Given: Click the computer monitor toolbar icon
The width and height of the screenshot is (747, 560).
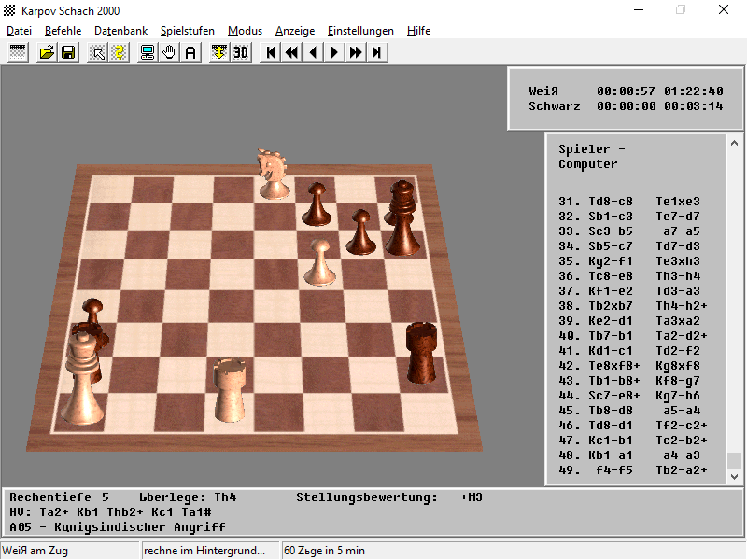Looking at the screenshot, I should pyautogui.click(x=148, y=52).
